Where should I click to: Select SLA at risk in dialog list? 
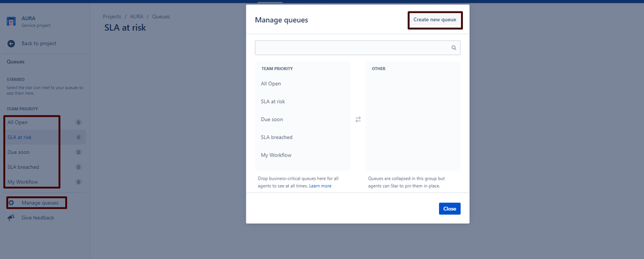click(x=273, y=101)
